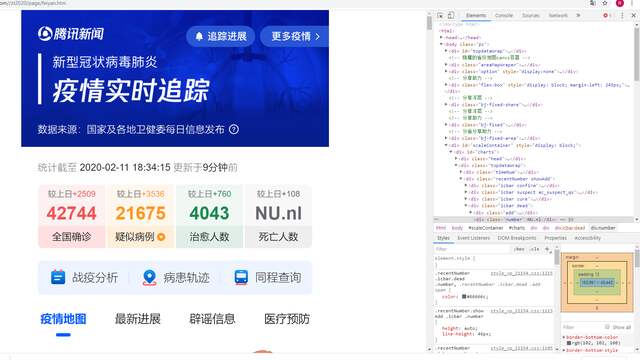The image size is (640, 360).
Task: Click the red error count icon in DevTools
Action: (605, 16)
